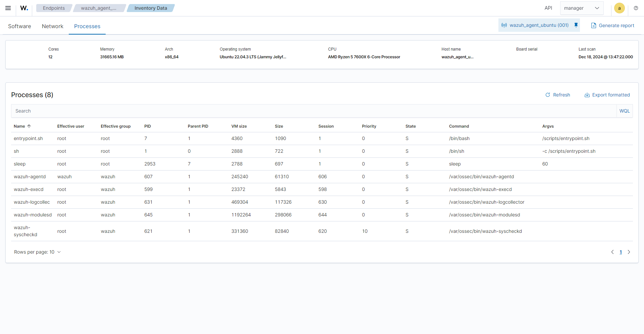Click session 644 cell
Viewport: 644px width, 334px height.
pyautogui.click(x=323, y=215)
